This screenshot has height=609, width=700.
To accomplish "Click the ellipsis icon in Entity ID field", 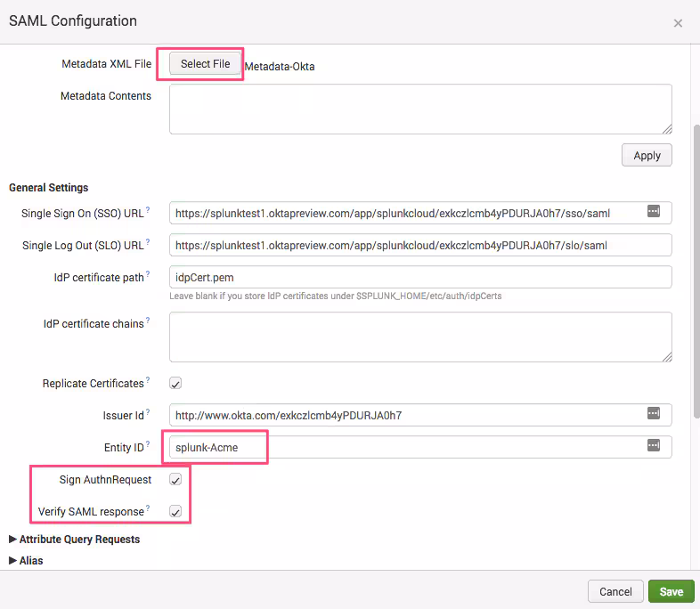I will tap(653, 445).
